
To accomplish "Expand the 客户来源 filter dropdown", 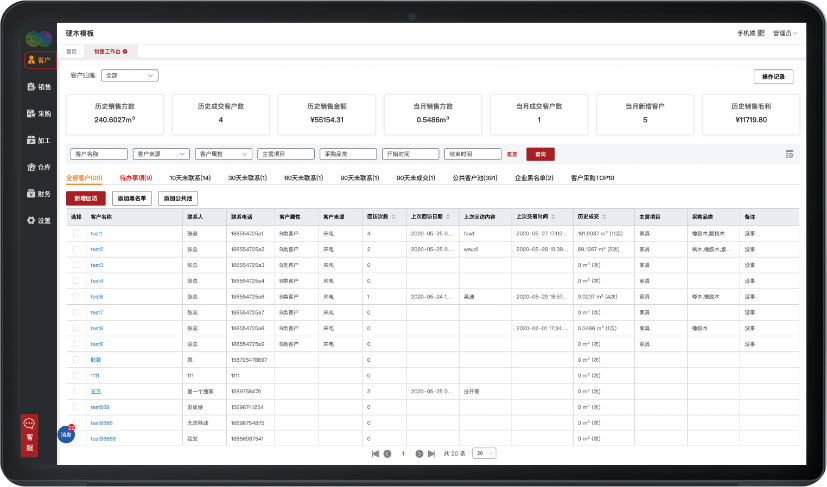I will click(x=161, y=154).
